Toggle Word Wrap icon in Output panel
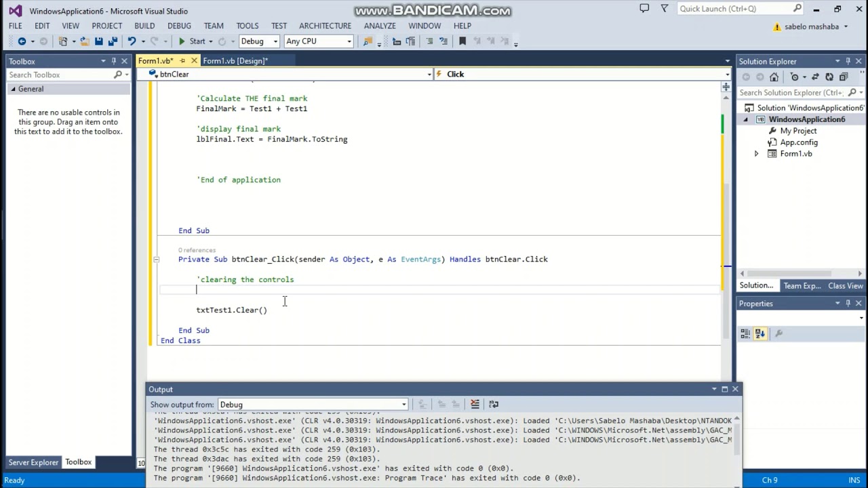The height and width of the screenshot is (488, 868). point(494,404)
